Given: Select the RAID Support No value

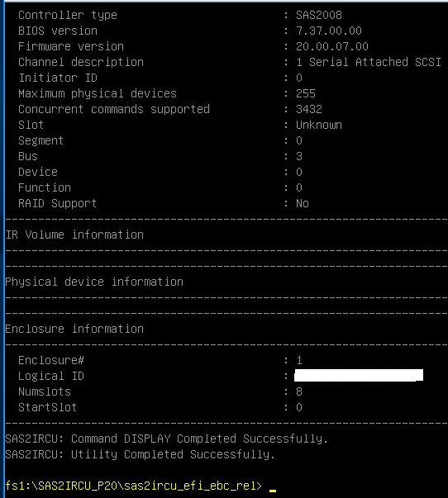Looking at the screenshot, I should tap(303, 203).
